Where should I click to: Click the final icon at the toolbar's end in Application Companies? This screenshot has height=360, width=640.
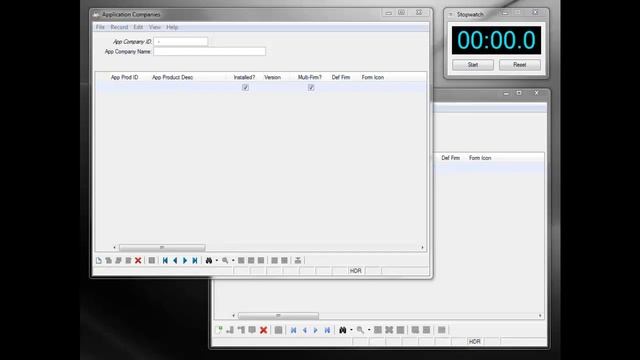pyautogui.click(x=298, y=260)
